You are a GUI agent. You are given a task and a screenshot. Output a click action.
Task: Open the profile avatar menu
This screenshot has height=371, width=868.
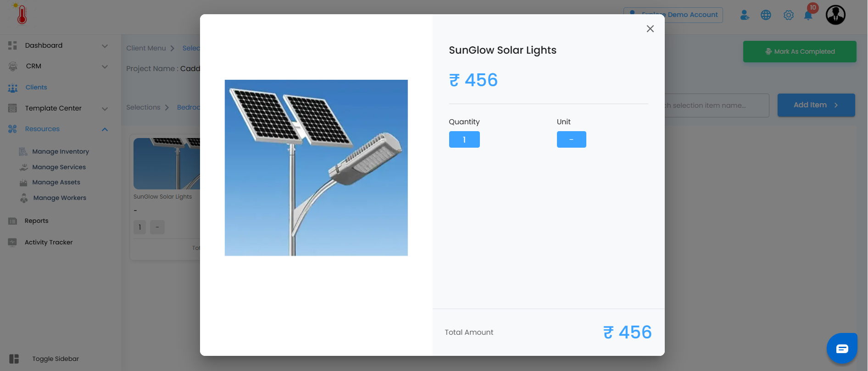point(835,15)
